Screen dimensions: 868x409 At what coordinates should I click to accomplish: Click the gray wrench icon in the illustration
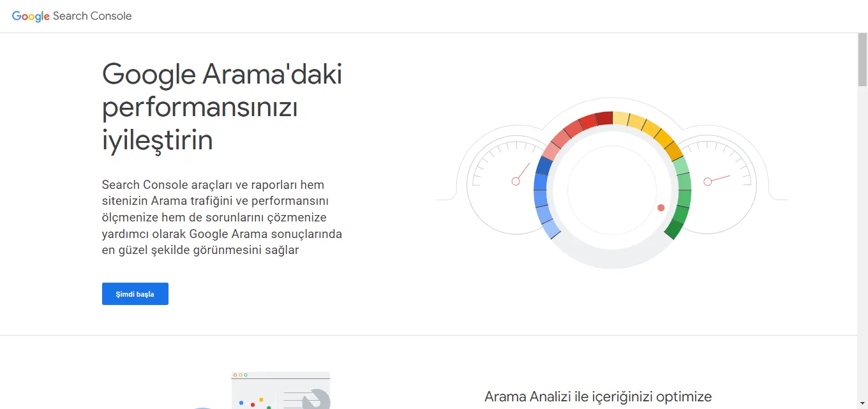click(316, 400)
